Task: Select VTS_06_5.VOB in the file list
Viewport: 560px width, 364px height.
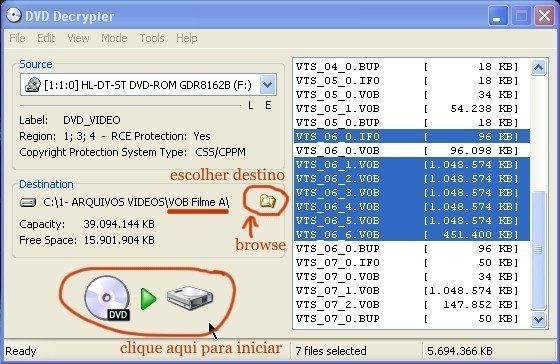Action: (411, 220)
